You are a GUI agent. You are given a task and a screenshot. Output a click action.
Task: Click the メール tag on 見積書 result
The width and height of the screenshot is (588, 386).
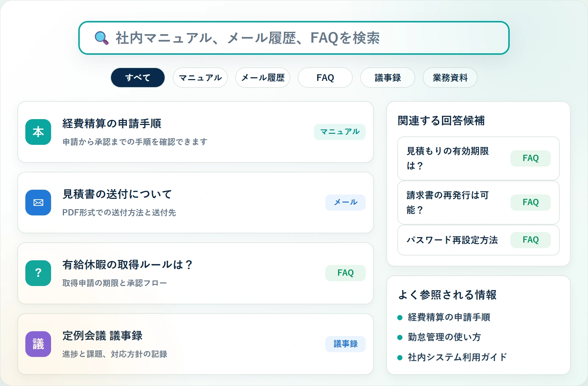(x=345, y=202)
